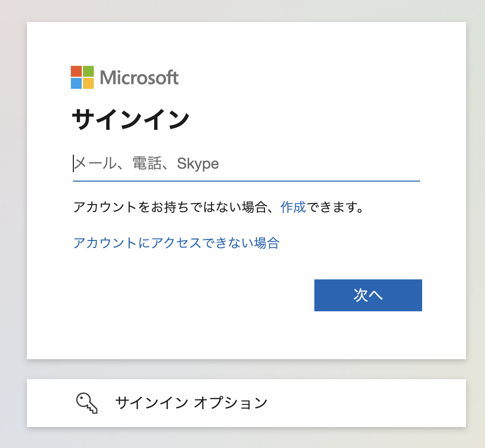This screenshot has height=448, width=485.
Task: Open サインイン オプション
Action: tap(191, 403)
